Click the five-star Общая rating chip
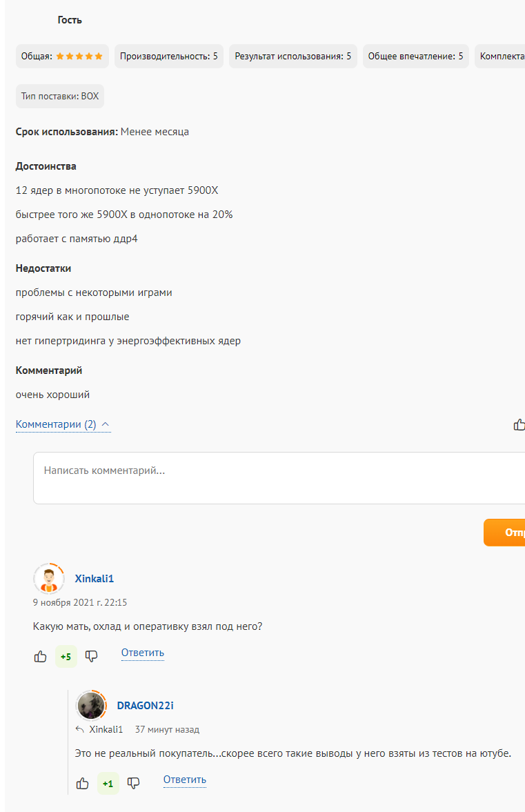 62,57
